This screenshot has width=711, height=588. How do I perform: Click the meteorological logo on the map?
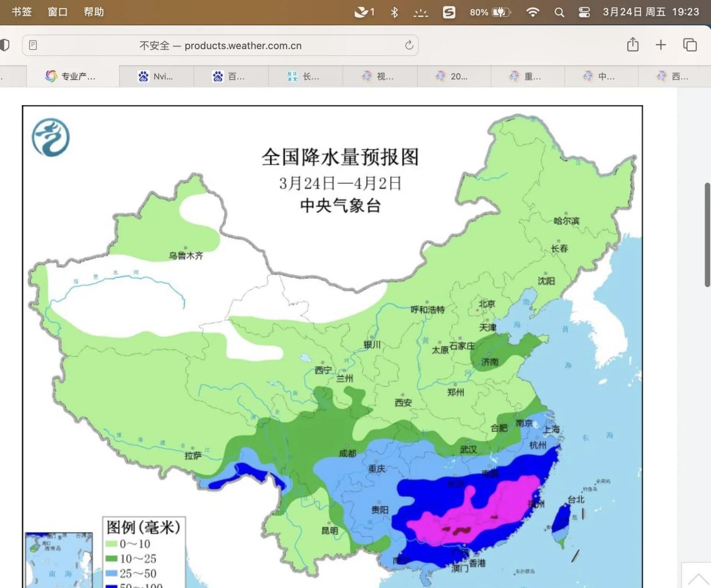click(x=51, y=137)
